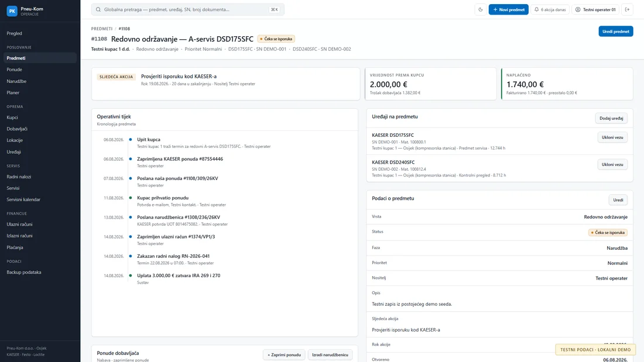Screen dimensions: 644x362
Task: Click the Zaprimi ponudu button
Action: pos(284,354)
